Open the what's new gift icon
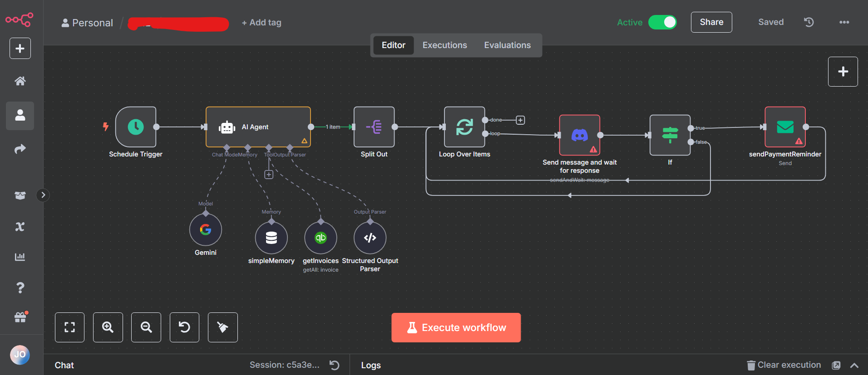Viewport: 868px width, 375px height. coord(20,317)
